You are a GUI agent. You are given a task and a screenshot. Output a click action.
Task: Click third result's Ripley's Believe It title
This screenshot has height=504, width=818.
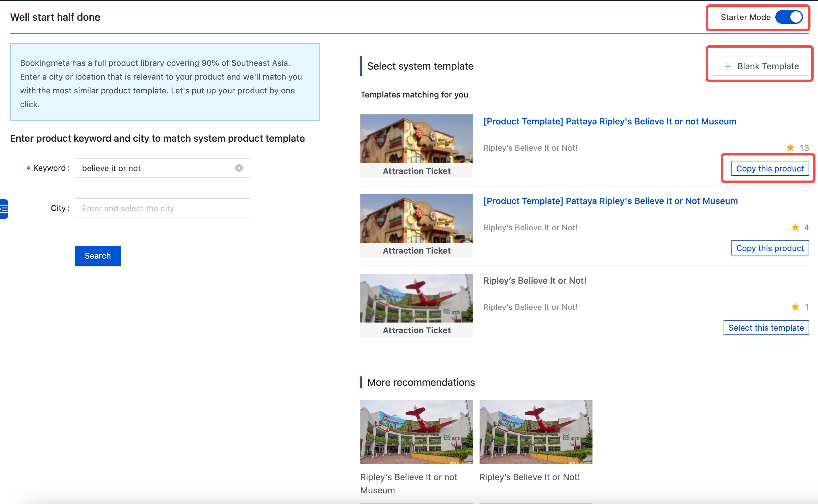coord(534,281)
